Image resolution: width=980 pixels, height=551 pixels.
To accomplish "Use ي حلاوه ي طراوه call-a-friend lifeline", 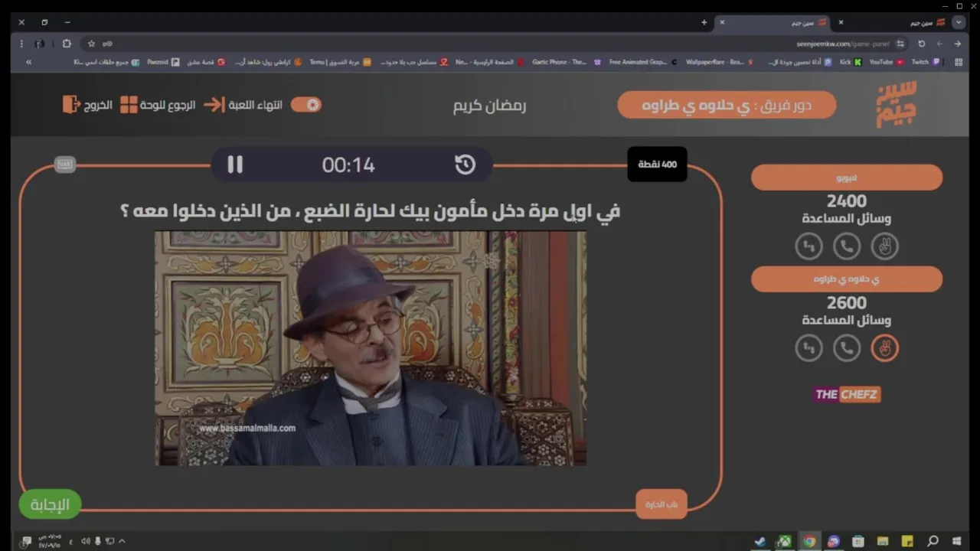I will [847, 348].
